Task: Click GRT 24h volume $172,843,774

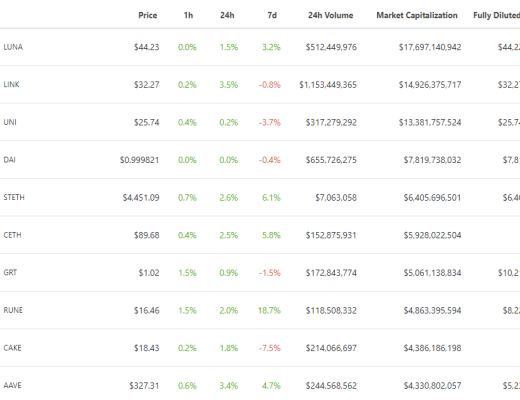Action: (x=331, y=273)
